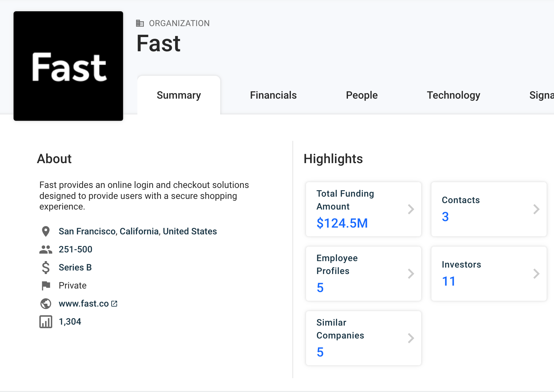Open the Similar Companies card
Screen dimensions: 554x392
coord(363,338)
